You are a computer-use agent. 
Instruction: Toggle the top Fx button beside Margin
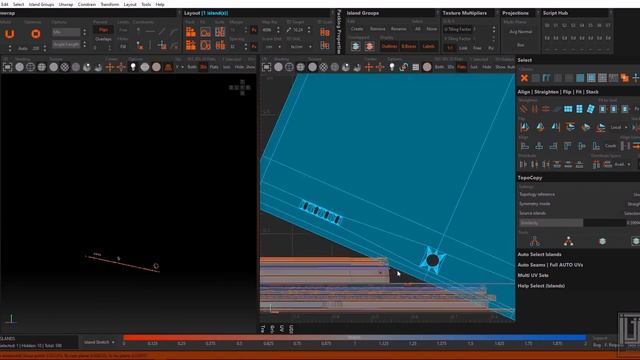pyautogui.click(x=254, y=30)
